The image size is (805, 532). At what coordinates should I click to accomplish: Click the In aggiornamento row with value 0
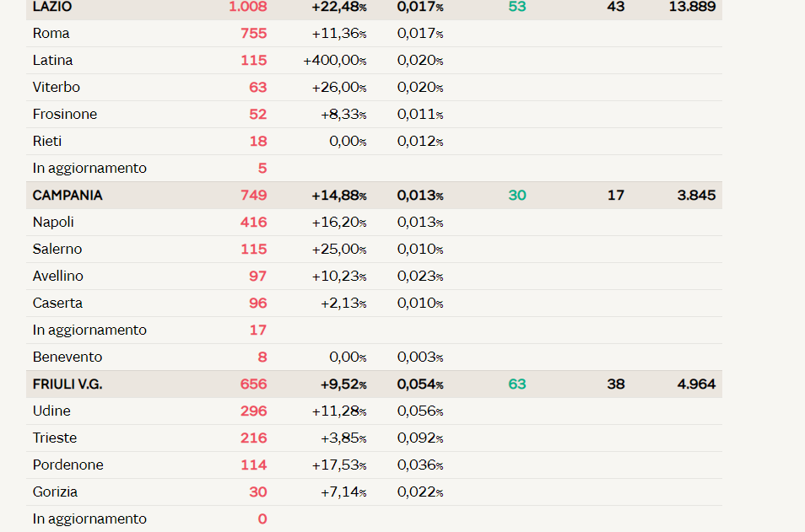pyautogui.click(x=375, y=519)
